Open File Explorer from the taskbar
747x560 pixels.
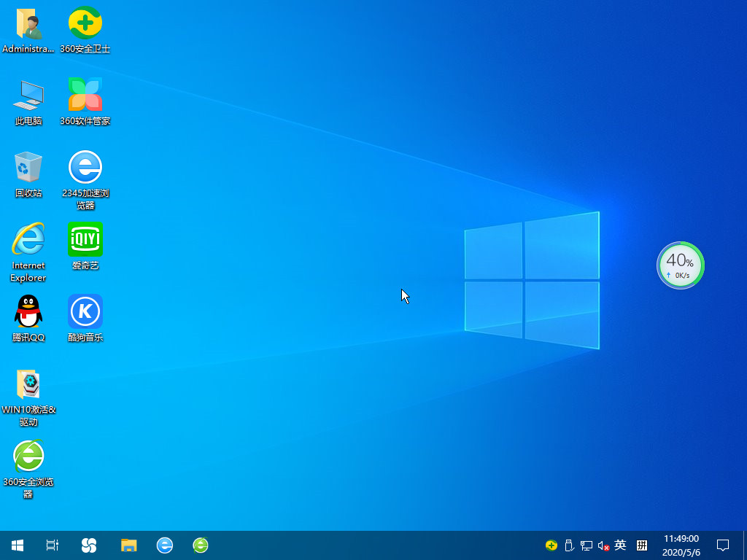129,545
